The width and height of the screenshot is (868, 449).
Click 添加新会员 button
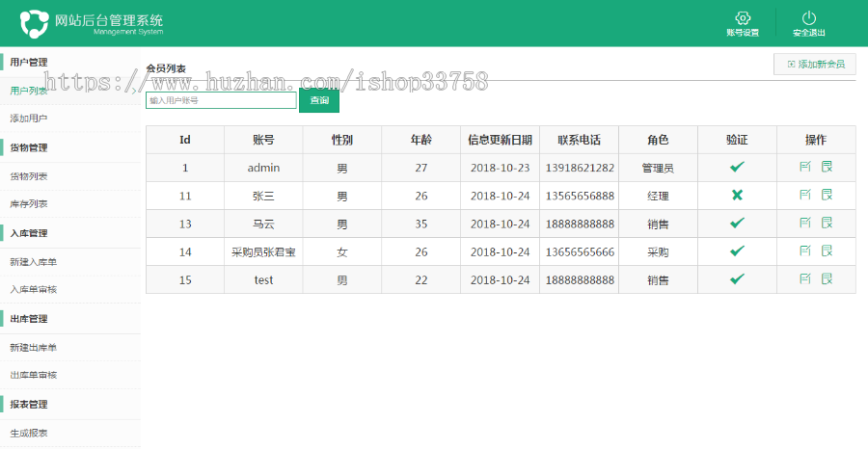tap(815, 65)
